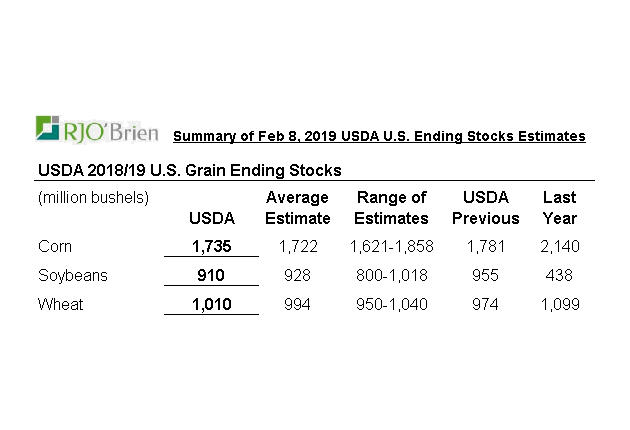Select the Corn row label
The width and height of the screenshot is (630, 430).
56,246
